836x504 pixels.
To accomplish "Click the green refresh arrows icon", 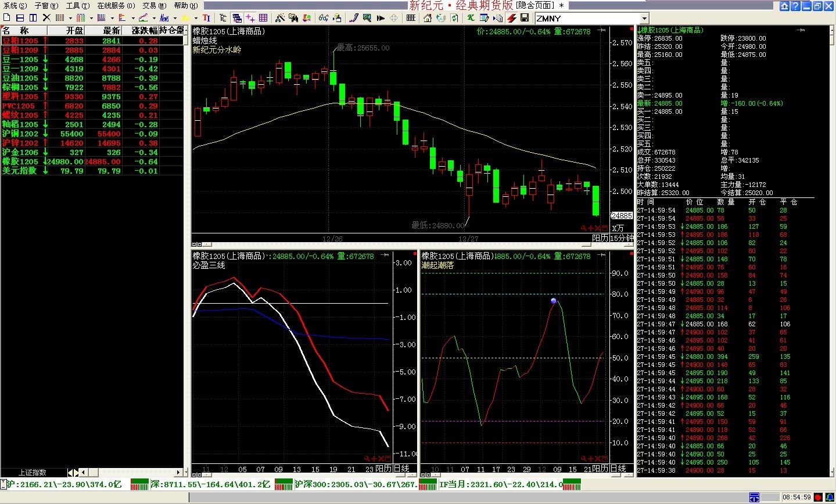I will click(x=454, y=18).
